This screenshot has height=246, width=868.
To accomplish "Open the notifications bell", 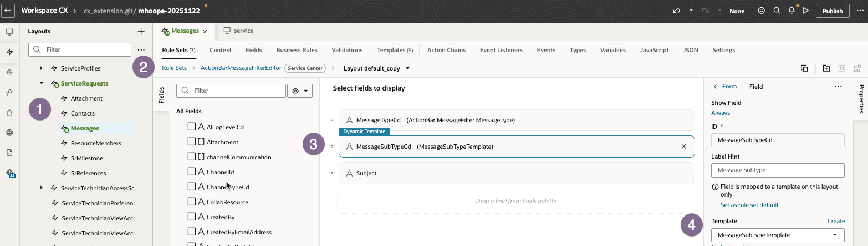I will click(792, 11).
